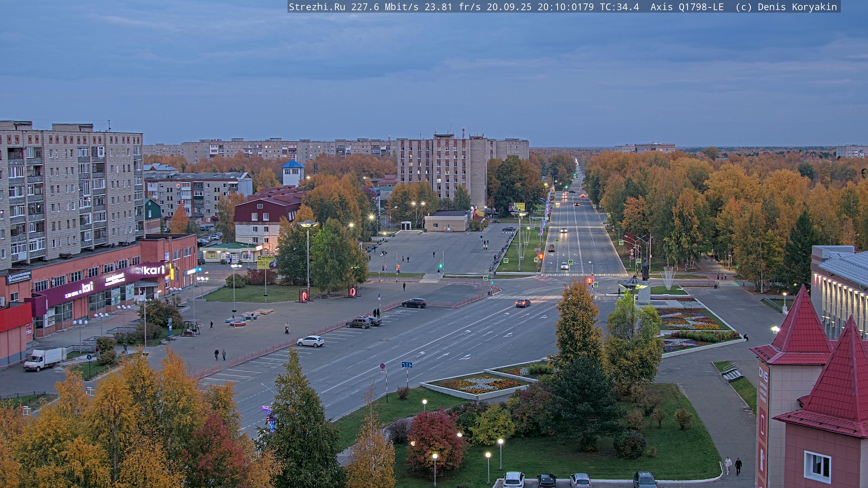
Task: Click the two pedestrians walking bottom right
Action: click(x=733, y=466)
